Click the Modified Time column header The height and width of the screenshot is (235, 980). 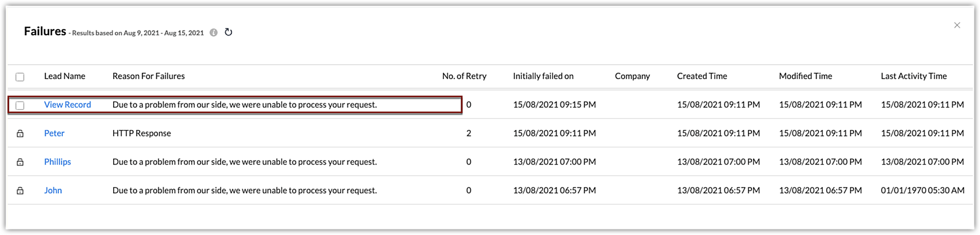805,76
